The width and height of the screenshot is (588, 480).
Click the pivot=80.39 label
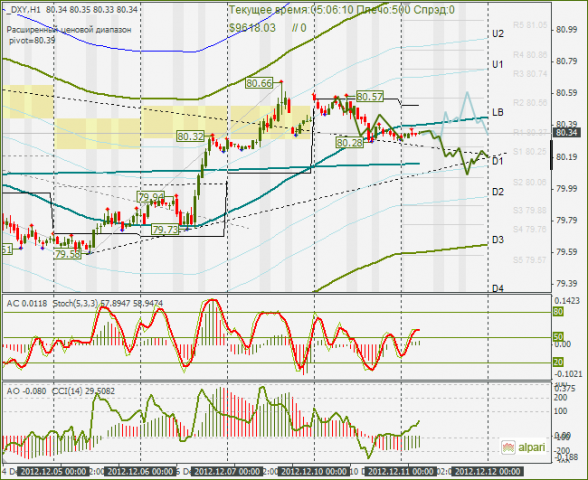point(32,40)
